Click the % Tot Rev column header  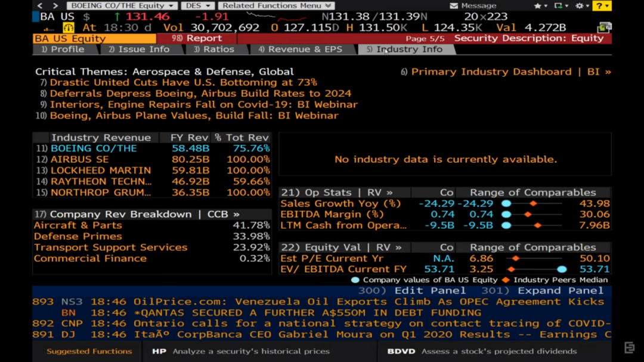click(x=242, y=138)
